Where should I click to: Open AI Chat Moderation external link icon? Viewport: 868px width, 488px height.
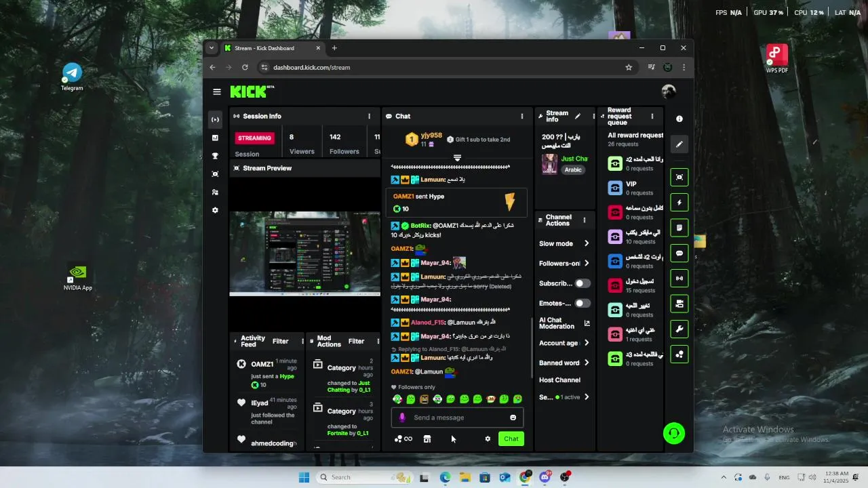587,323
